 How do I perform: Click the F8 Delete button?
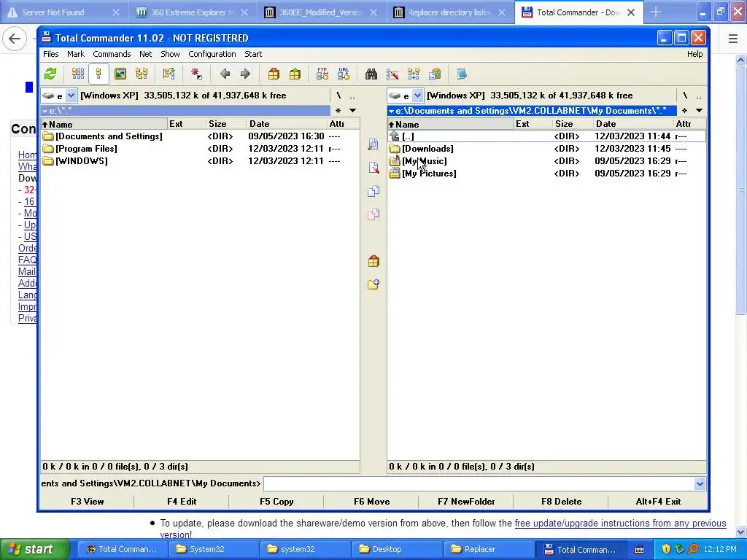(561, 502)
